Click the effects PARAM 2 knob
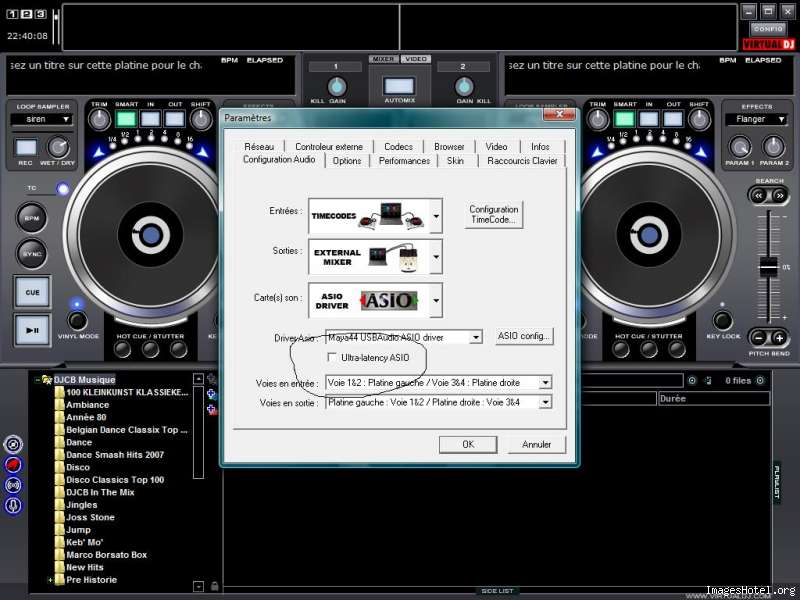The width and height of the screenshot is (800, 600). 773,147
